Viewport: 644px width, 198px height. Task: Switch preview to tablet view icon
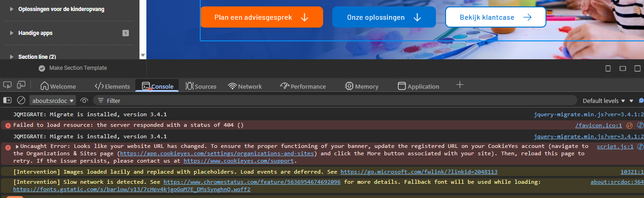pyautogui.click(x=622, y=68)
